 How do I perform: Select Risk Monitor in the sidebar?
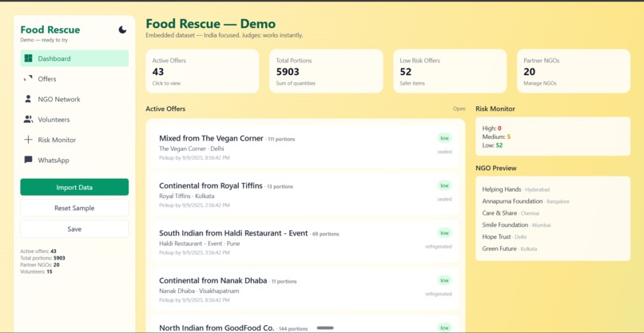pos(74,140)
